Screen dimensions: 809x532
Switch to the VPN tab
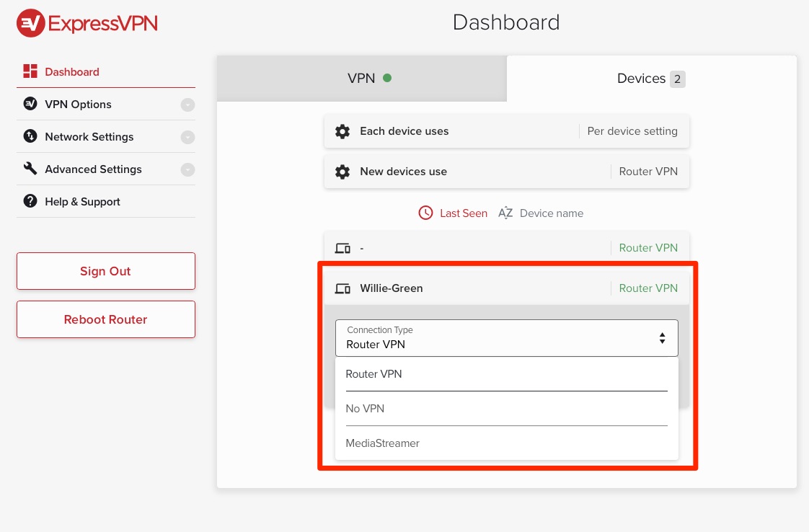pos(361,78)
